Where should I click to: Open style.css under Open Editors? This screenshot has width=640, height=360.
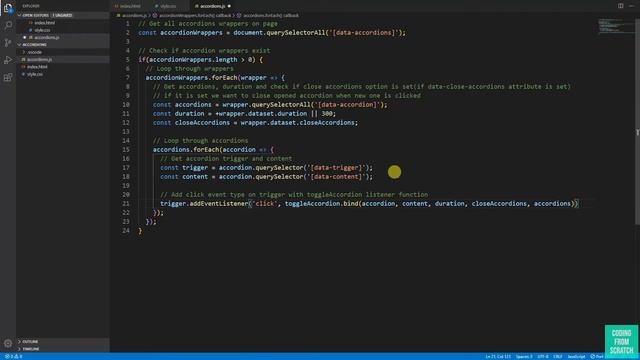(x=42, y=30)
